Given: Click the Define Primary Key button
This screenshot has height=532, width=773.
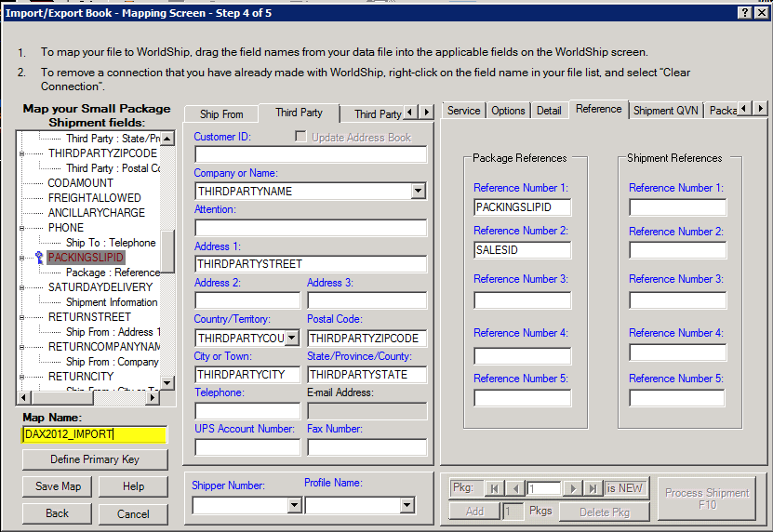Looking at the screenshot, I should (x=95, y=459).
